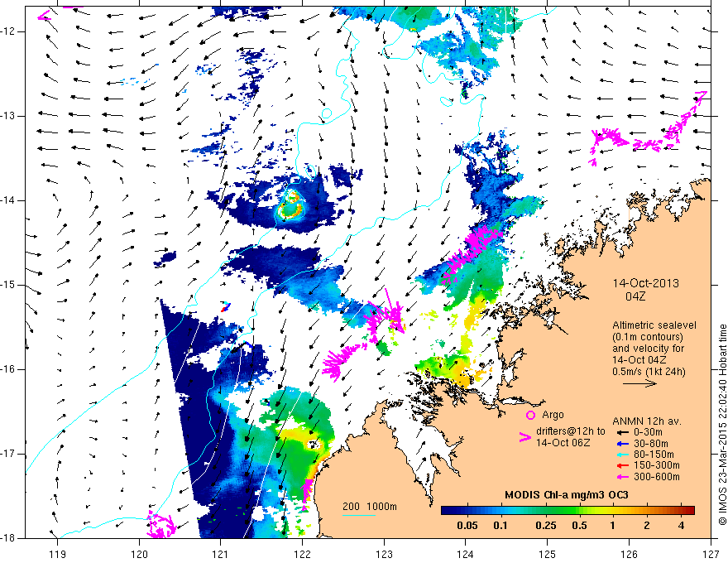
Task: Click the 0.5m/s velocity scale arrow
Action: pyautogui.click(x=639, y=383)
